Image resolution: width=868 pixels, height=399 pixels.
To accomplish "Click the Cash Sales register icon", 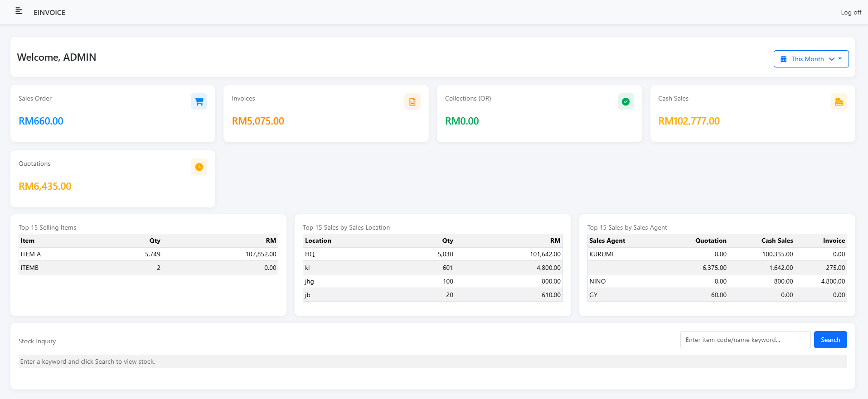I will tap(839, 101).
